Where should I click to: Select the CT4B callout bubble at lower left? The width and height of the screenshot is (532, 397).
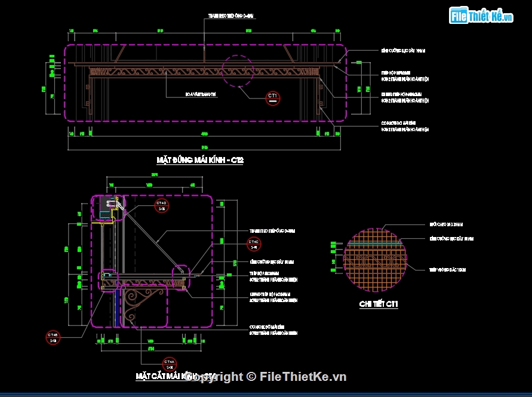coord(53,338)
